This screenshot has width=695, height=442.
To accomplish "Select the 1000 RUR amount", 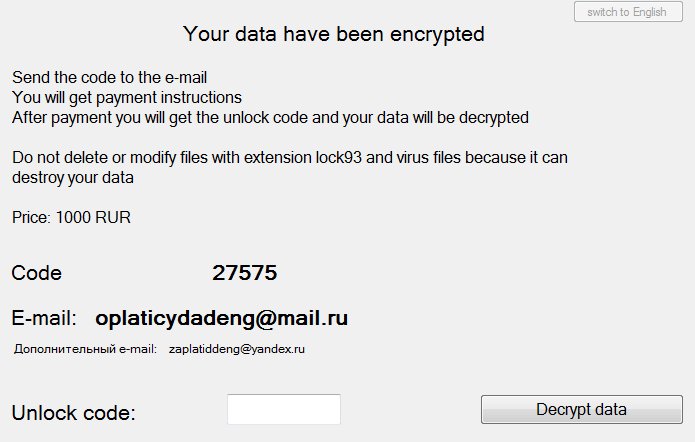I will (x=93, y=217).
